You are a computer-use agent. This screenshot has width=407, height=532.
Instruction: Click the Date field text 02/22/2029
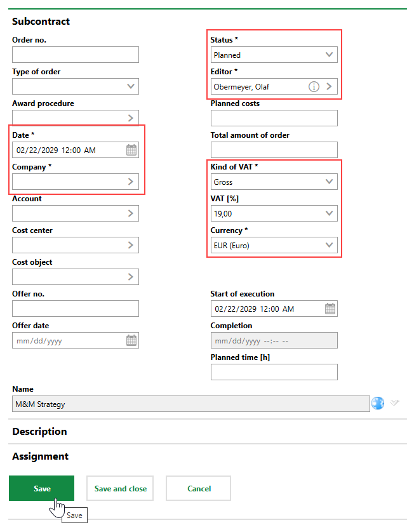tap(37, 150)
